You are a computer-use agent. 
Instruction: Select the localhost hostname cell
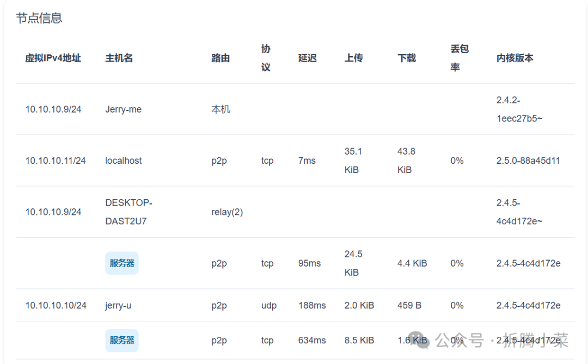tap(124, 161)
